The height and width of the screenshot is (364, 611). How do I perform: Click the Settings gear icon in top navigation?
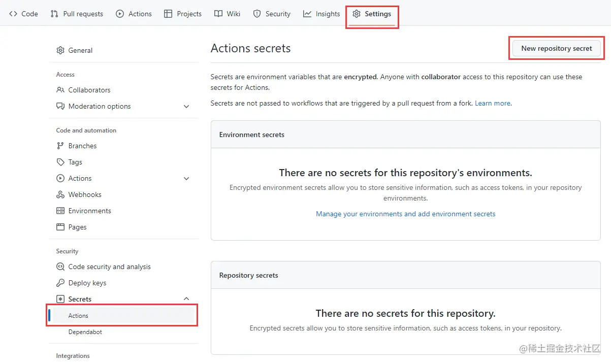(357, 14)
